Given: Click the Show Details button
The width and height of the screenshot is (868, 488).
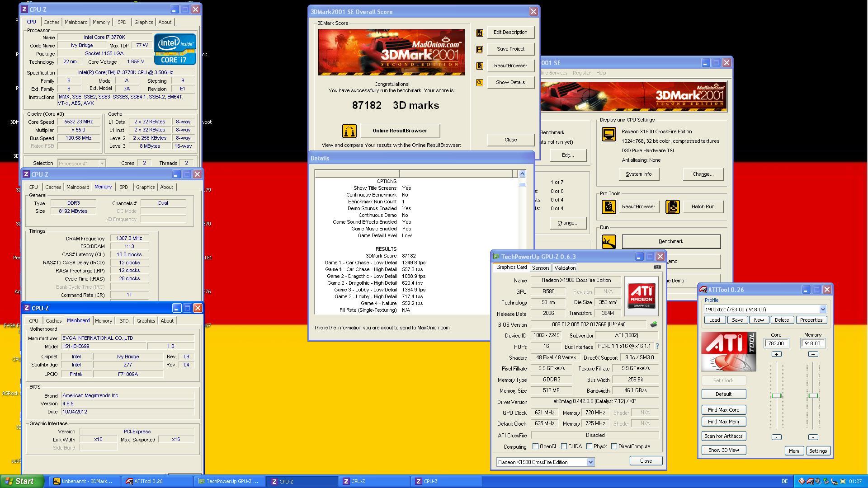Looking at the screenshot, I should [510, 83].
